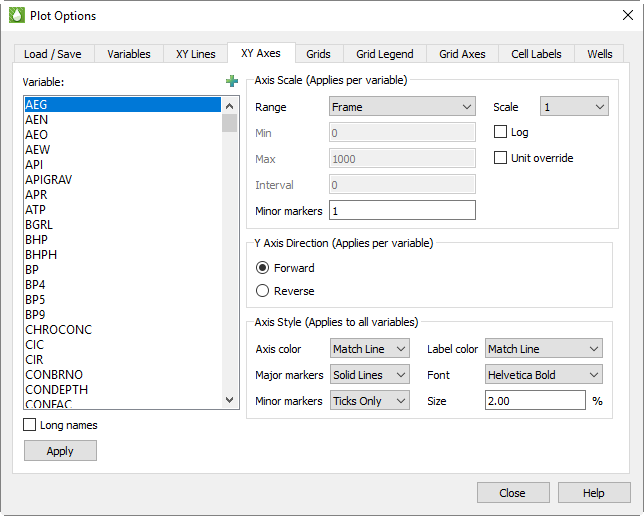This screenshot has height=516, width=644.
Task: Open the Range dropdown set to Frame
Action: click(x=402, y=107)
